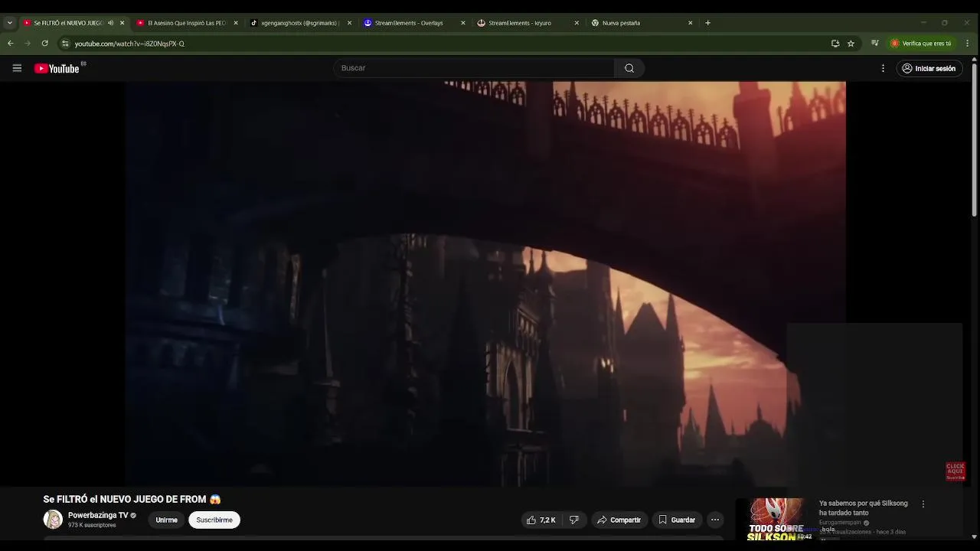Viewport: 980px width, 551px height.
Task: Close the xgengangghostx TikTok tab
Action: 349,23
